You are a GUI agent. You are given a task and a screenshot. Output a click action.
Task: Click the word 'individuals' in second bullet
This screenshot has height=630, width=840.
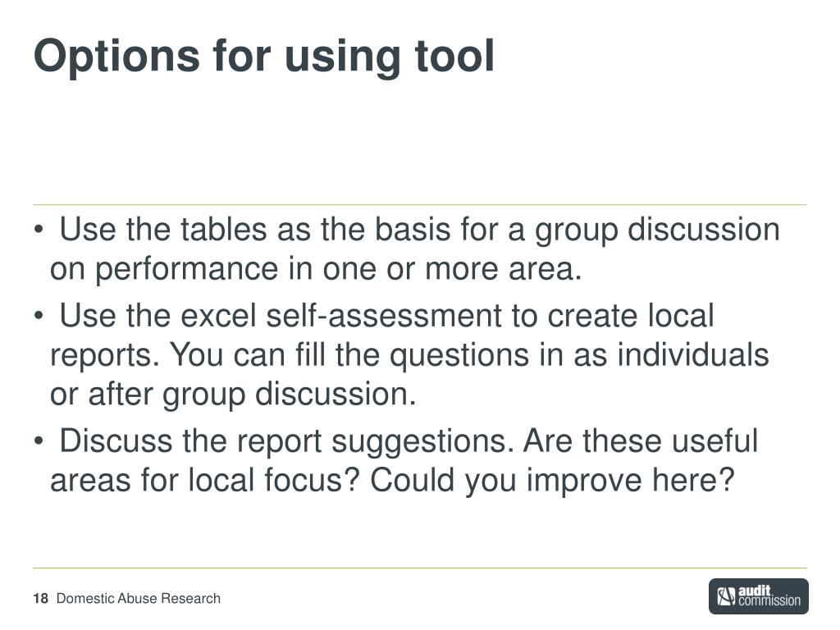point(692,354)
